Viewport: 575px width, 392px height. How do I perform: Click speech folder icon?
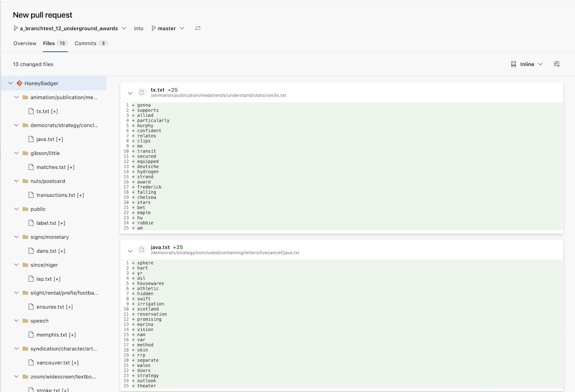click(25, 321)
